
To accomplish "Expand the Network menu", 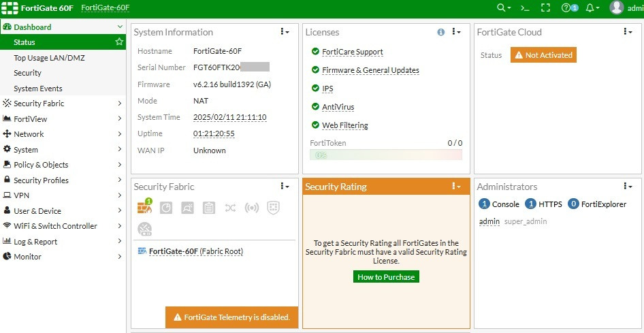I will pyautogui.click(x=120, y=134).
